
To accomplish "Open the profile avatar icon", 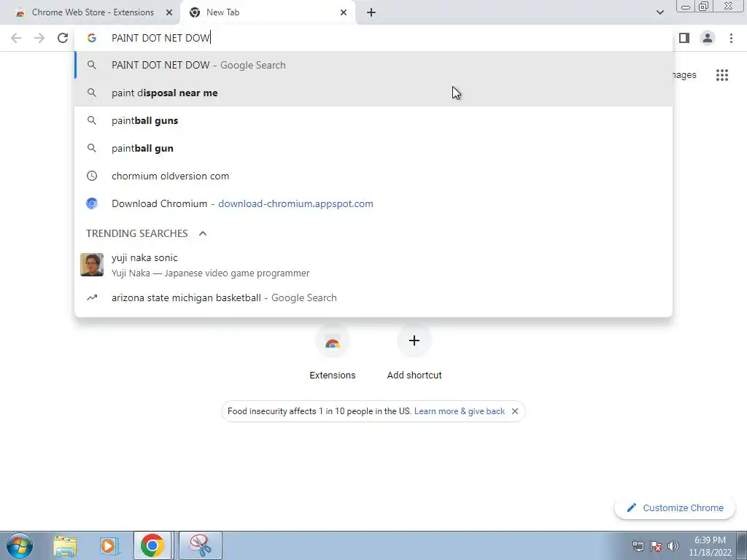I will pos(708,38).
